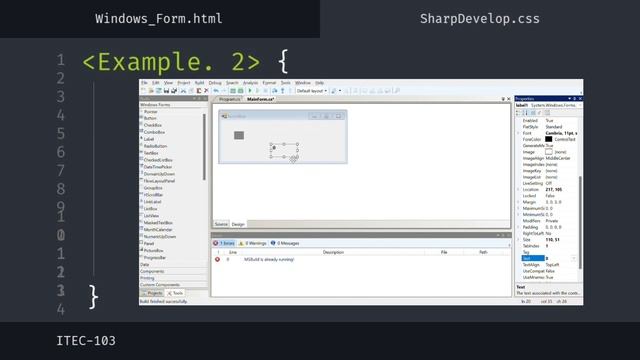Open the Project menu
The image size is (640, 360).
184,83
